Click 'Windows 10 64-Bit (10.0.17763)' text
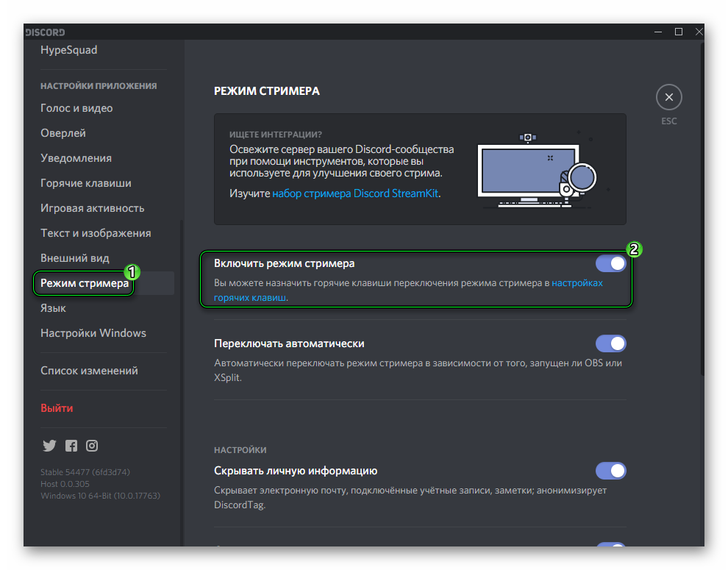Image resolution: width=728 pixels, height=570 pixels. (100, 496)
